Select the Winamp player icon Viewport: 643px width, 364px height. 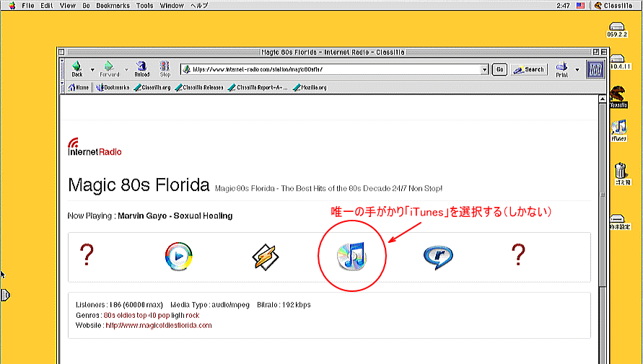[x=265, y=256]
